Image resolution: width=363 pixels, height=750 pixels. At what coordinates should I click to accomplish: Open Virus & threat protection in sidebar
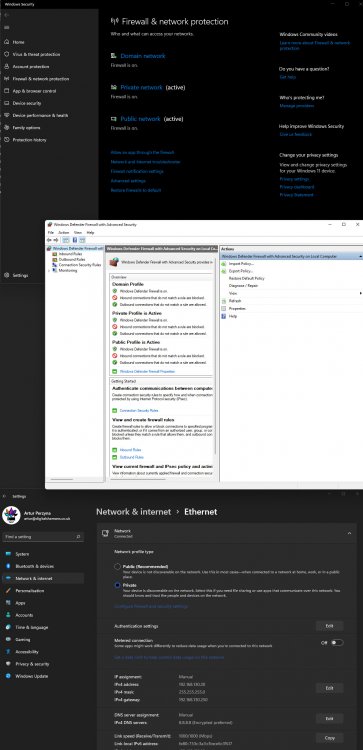[x=36, y=55]
